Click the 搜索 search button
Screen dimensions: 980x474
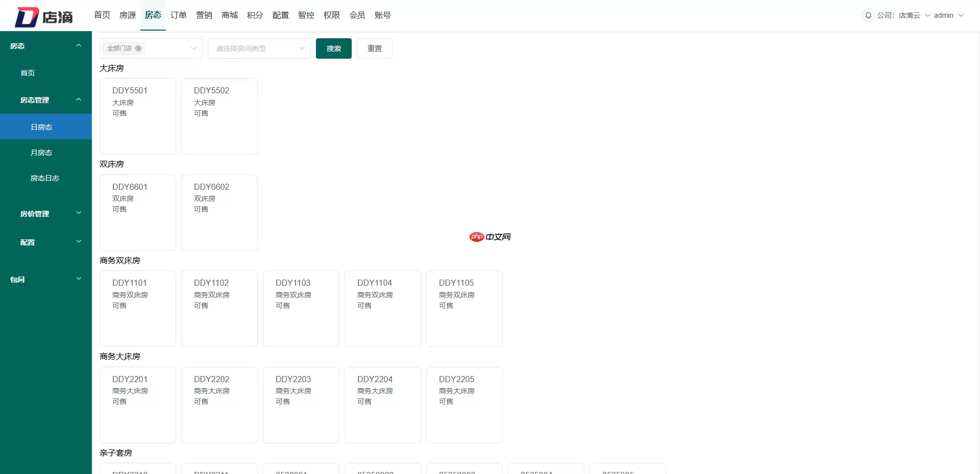click(x=333, y=48)
